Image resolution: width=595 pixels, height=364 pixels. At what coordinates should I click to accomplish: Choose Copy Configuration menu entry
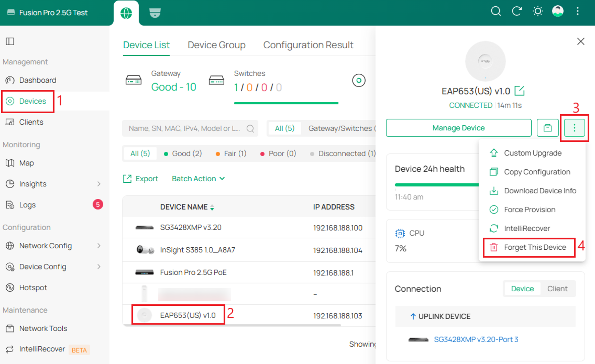(532, 172)
